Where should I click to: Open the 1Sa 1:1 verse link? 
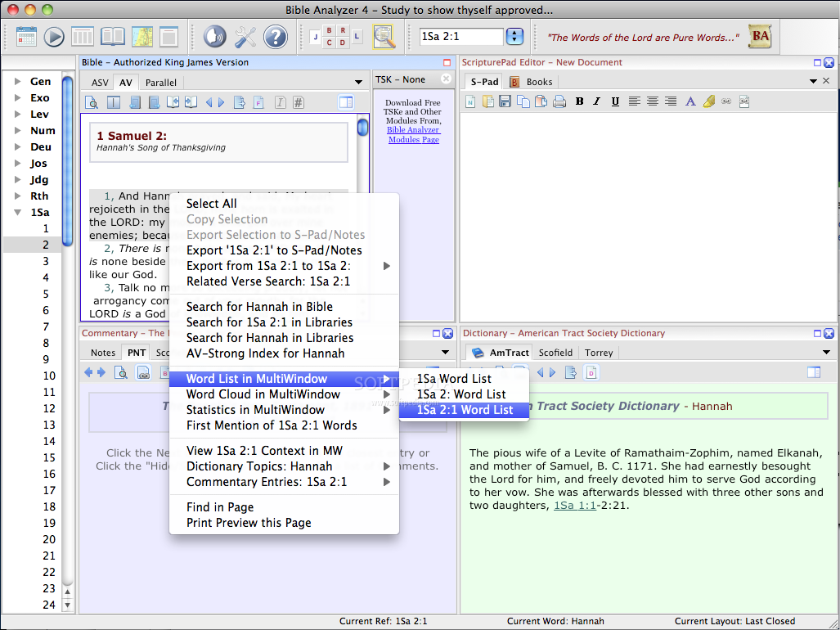coord(575,505)
